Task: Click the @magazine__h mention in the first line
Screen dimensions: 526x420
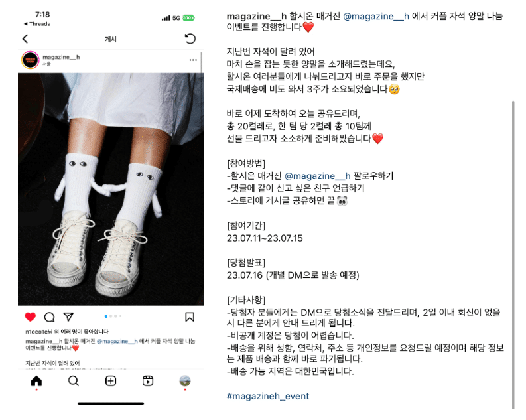Action: point(376,16)
